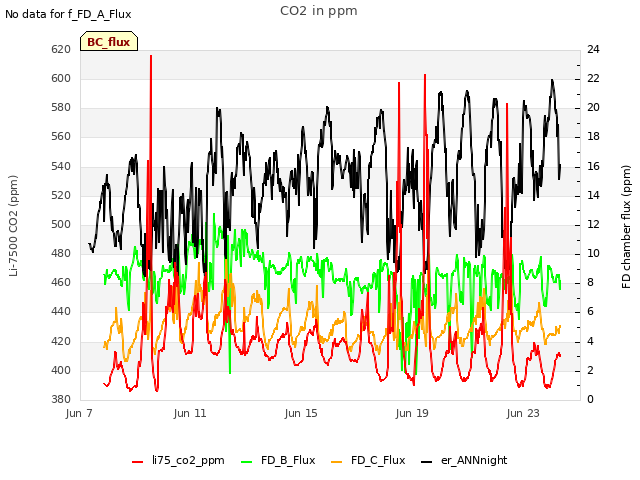Click the 480 left axis tick label
This screenshot has height=480, width=640.
pos(61,253)
